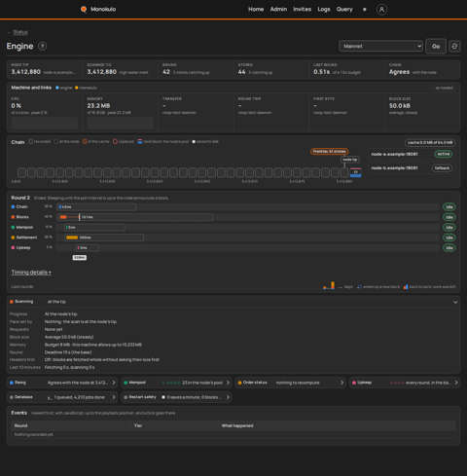Click node tip value 3,412,880

coord(26,72)
